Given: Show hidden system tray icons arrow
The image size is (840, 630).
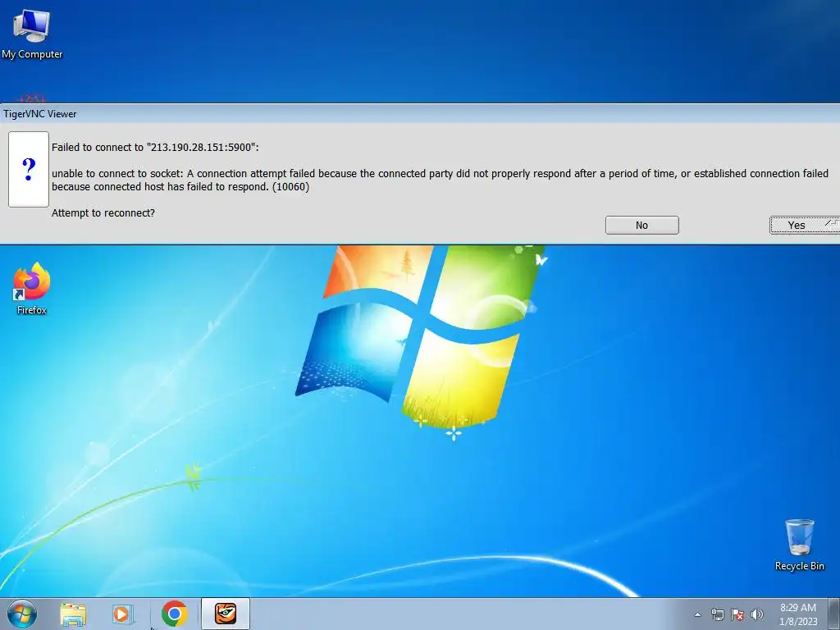Looking at the screenshot, I should [x=697, y=614].
